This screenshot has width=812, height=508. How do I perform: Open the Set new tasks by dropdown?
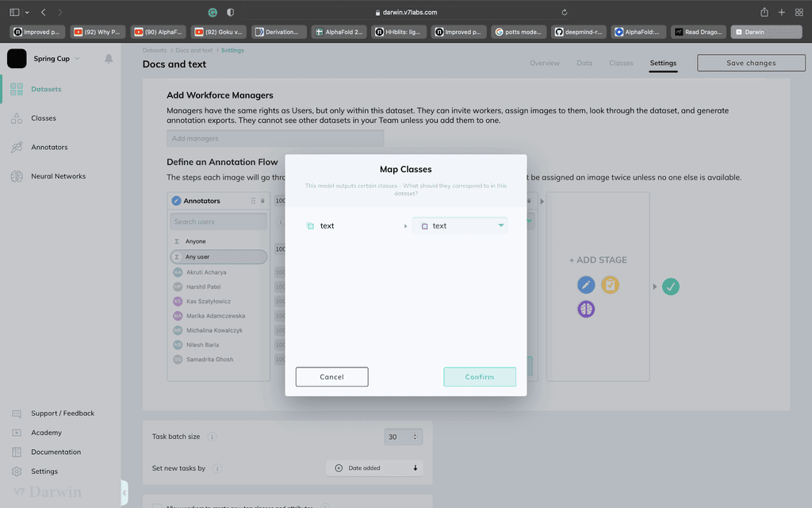coord(373,468)
